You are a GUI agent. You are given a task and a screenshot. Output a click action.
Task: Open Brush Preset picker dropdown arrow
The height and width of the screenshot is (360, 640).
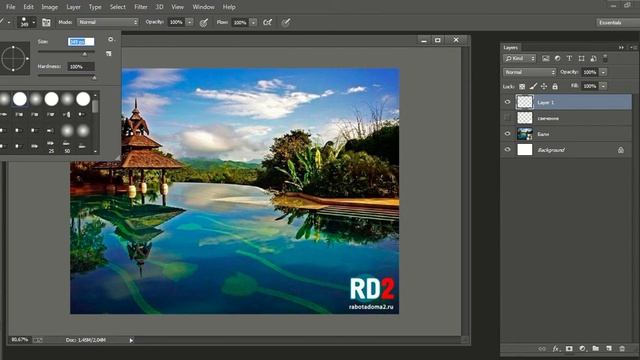(x=33, y=22)
